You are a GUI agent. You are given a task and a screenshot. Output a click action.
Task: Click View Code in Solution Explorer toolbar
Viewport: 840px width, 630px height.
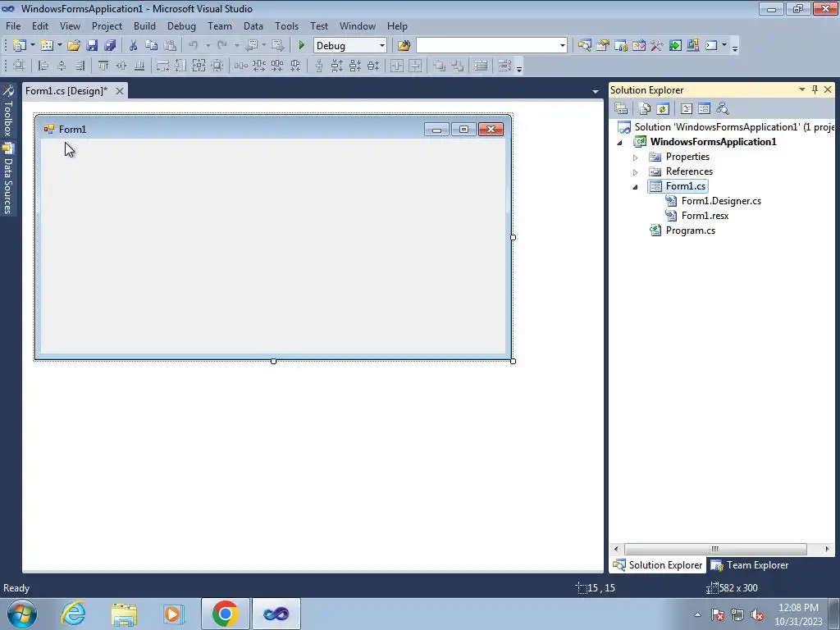687,109
